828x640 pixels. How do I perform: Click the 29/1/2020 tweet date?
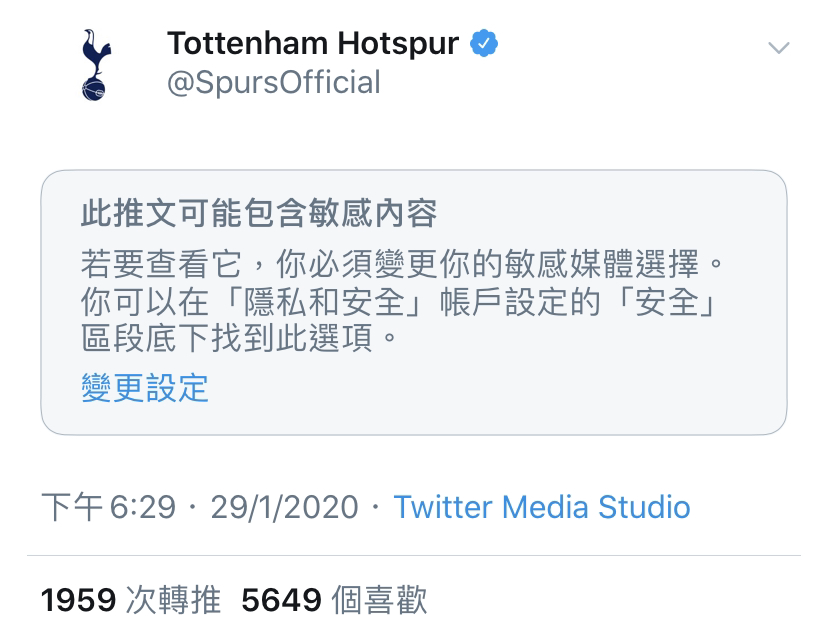click(x=285, y=507)
